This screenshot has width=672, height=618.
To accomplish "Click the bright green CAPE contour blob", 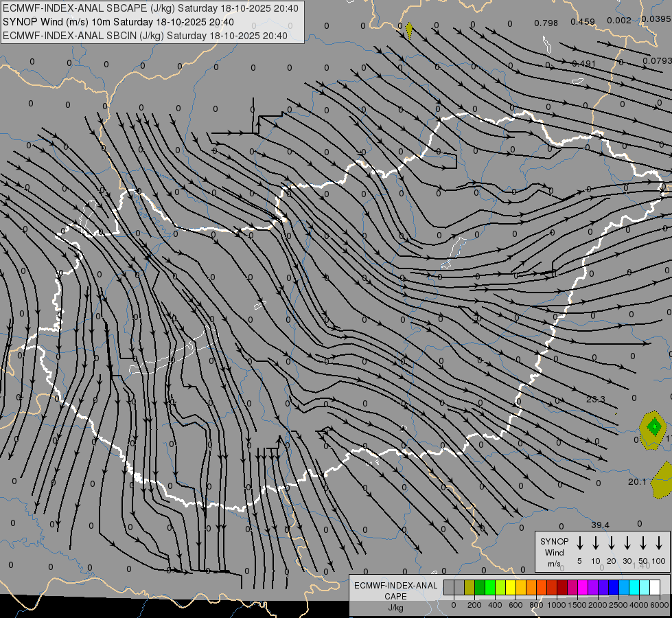I will pyautogui.click(x=655, y=427).
